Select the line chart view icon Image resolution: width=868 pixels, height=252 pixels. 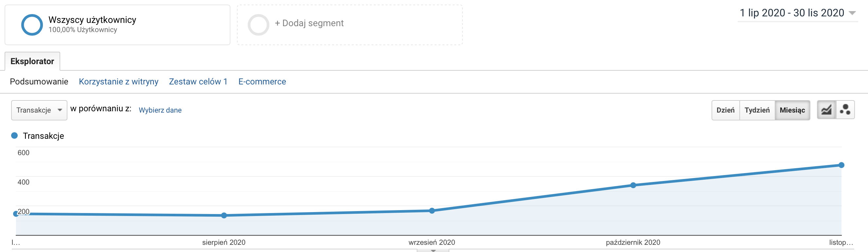coord(826,110)
